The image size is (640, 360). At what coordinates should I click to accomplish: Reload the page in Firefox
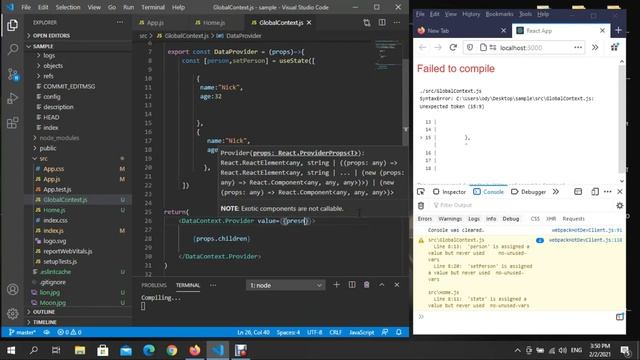click(453, 47)
